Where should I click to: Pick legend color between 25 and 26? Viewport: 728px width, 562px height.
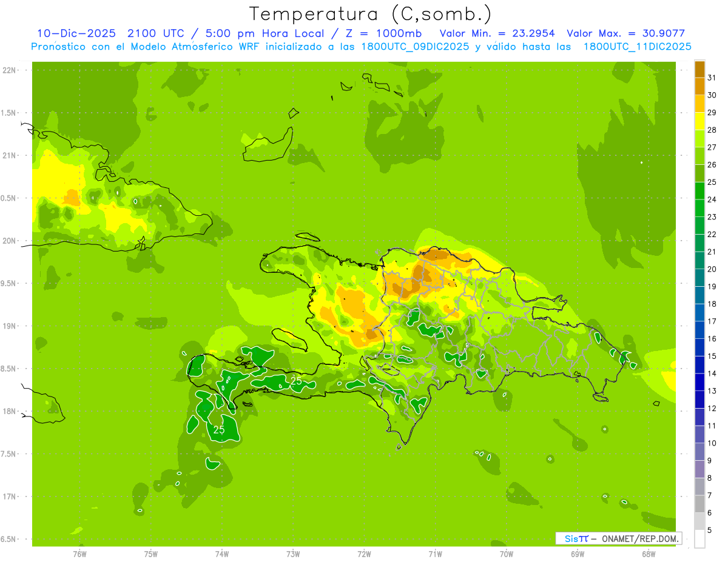point(699,173)
